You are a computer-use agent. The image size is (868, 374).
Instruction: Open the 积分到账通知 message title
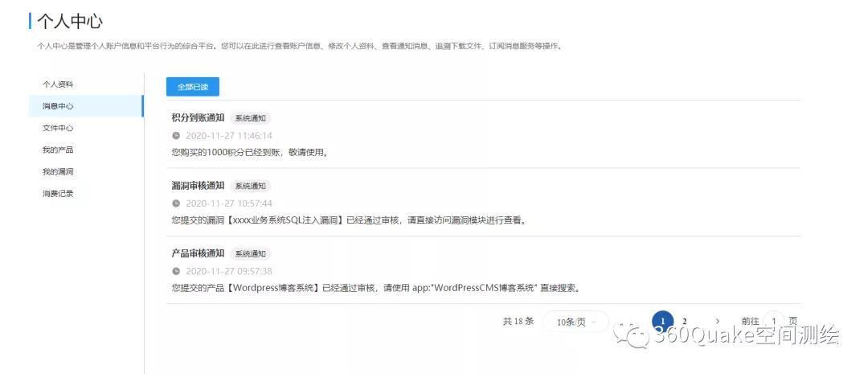pyautogui.click(x=198, y=117)
